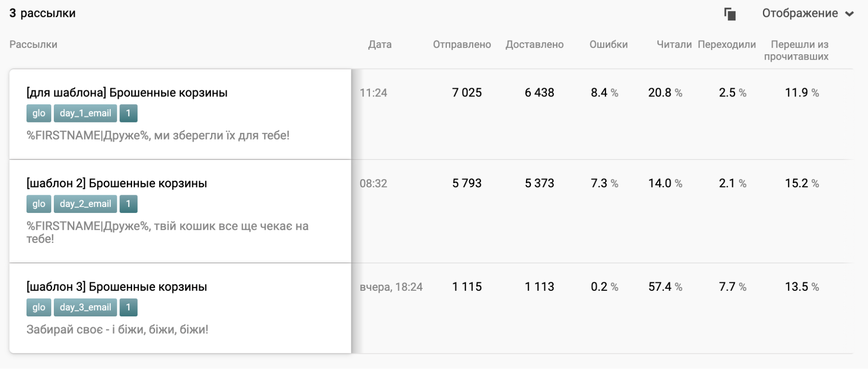868x369 pixels.
Task: Click the Перешли из прочитавших header
Action: point(796,50)
